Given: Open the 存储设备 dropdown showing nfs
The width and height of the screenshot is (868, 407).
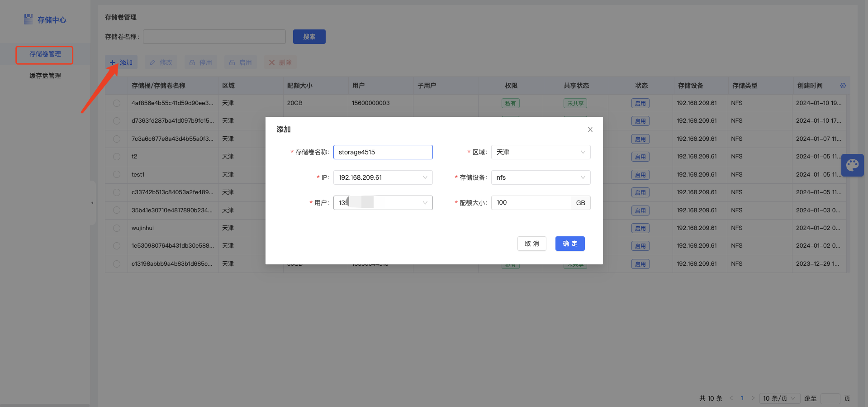Looking at the screenshot, I should 541,177.
